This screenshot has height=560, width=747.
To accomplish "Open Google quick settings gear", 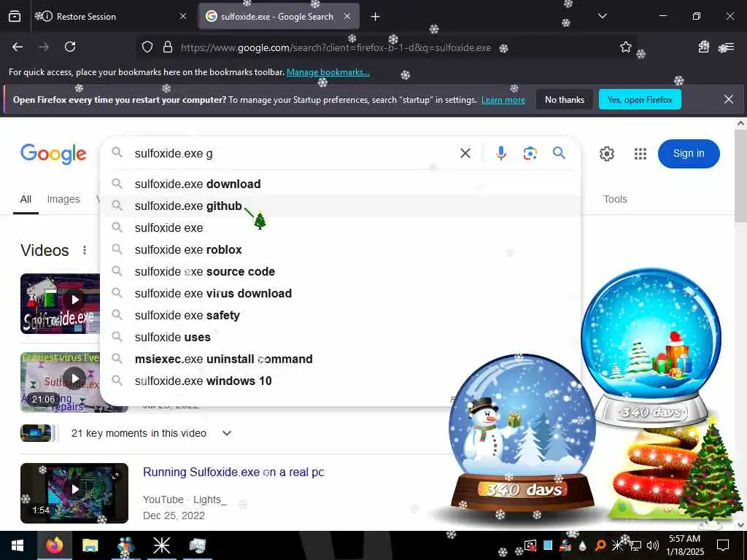I will tap(606, 154).
